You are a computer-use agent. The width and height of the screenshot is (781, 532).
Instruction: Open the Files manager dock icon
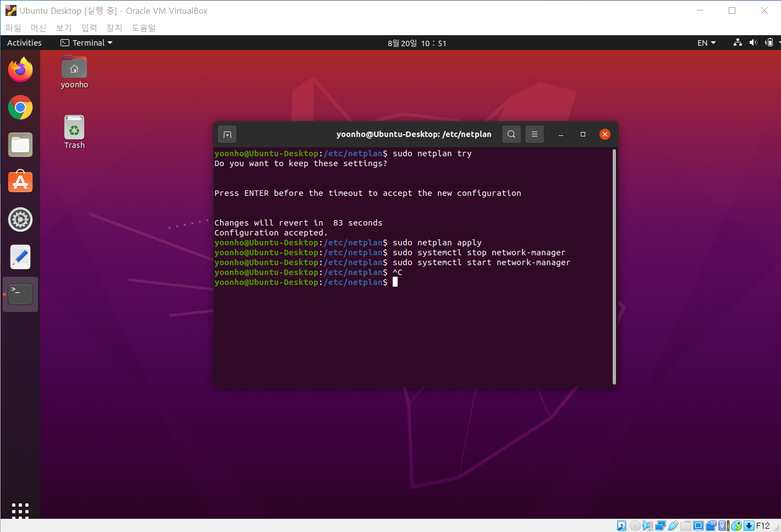[20, 145]
